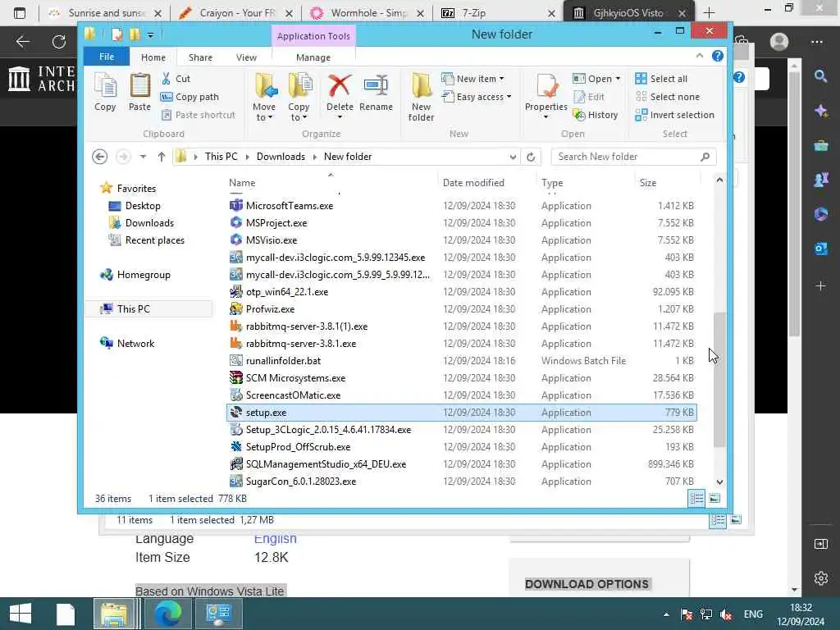Show hidden system tray icons
Screen dimensions: 840x630
pos(666,614)
